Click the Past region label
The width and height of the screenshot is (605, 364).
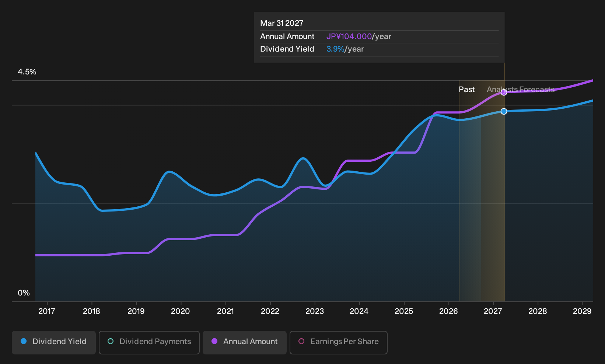pyautogui.click(x=466, y=90)
